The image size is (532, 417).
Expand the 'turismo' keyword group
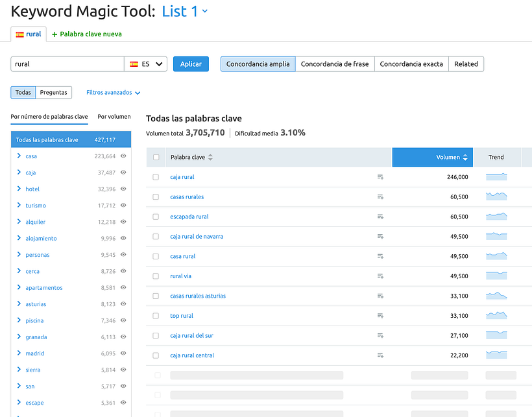(x=19, y=206)
